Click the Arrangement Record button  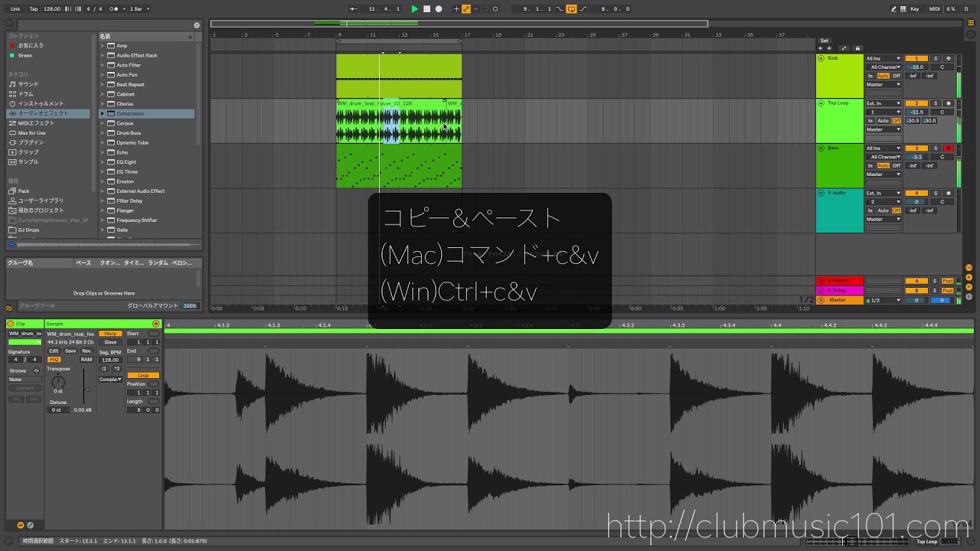439,9
